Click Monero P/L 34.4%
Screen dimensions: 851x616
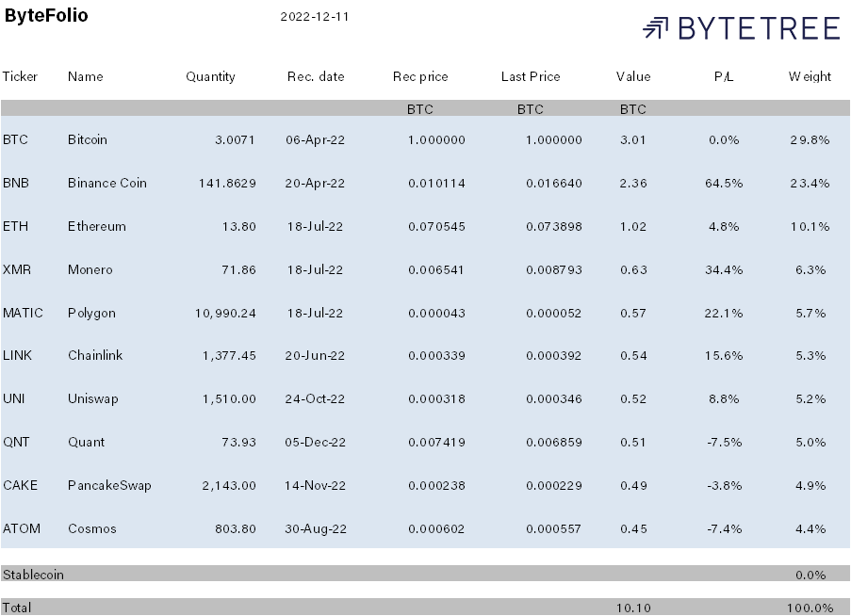(724, 269)
